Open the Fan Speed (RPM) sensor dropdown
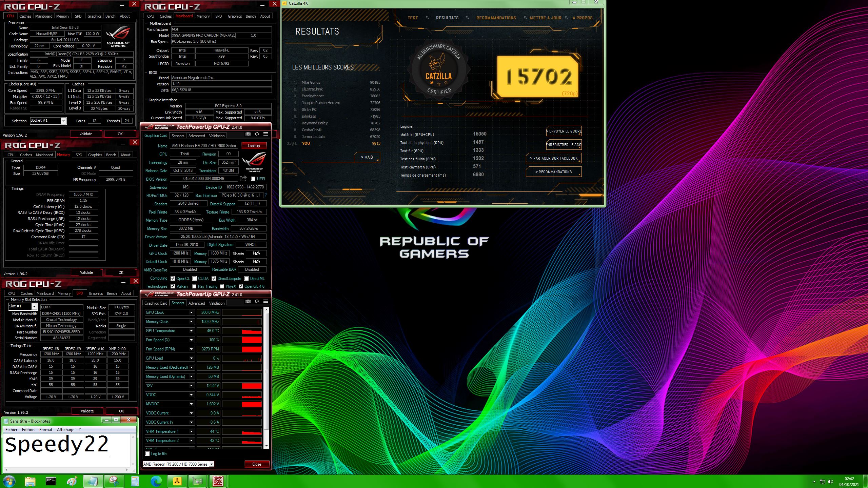The width and height of the screenshot is (868, 488). tap(191, 349)
